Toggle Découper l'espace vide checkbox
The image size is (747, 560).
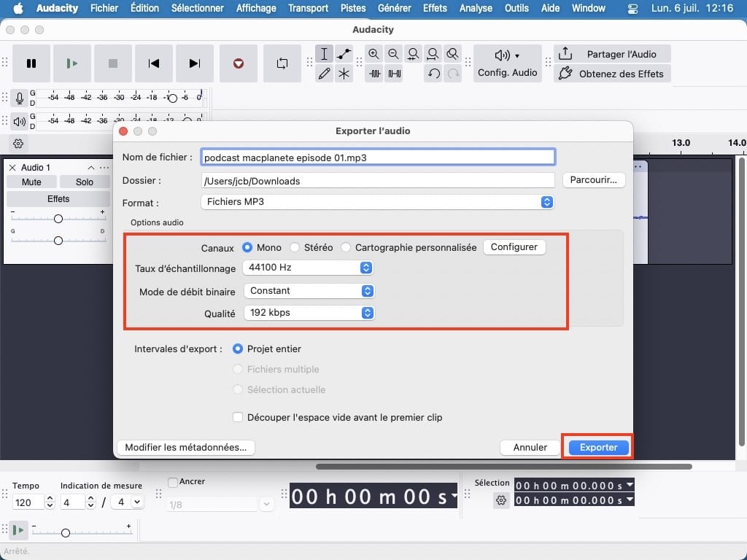237,418
